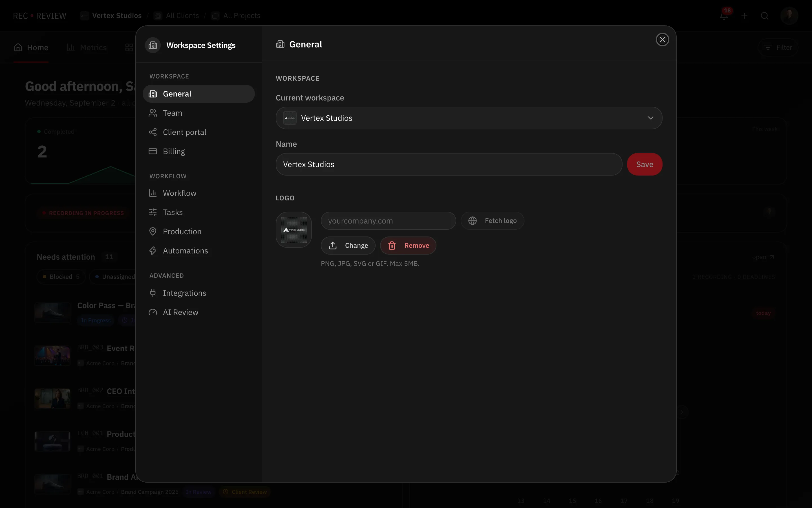
Task: Open the BRD_003 Event item thumbnail
Action: pyautogui.click(x=53, y=356)
